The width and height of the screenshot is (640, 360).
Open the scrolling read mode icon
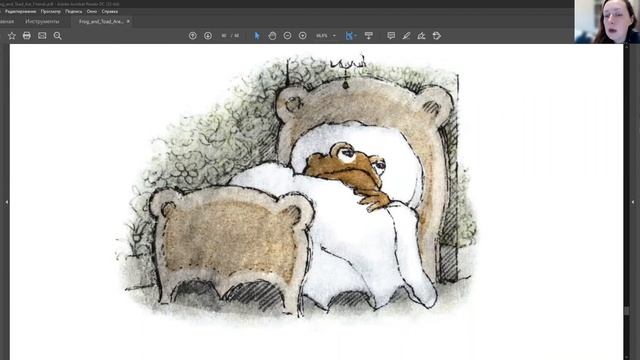[369, 36]
